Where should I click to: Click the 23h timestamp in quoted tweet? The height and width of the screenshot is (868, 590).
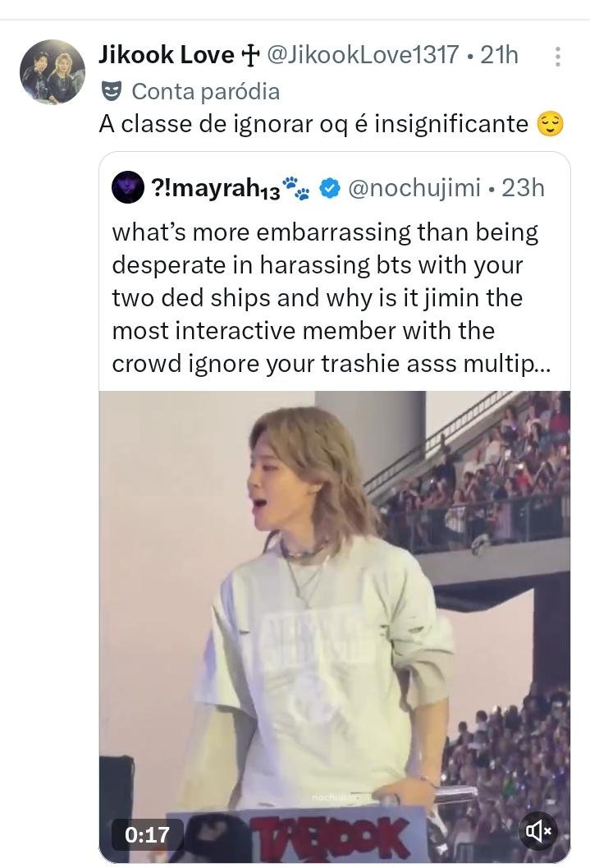(523, 188)
